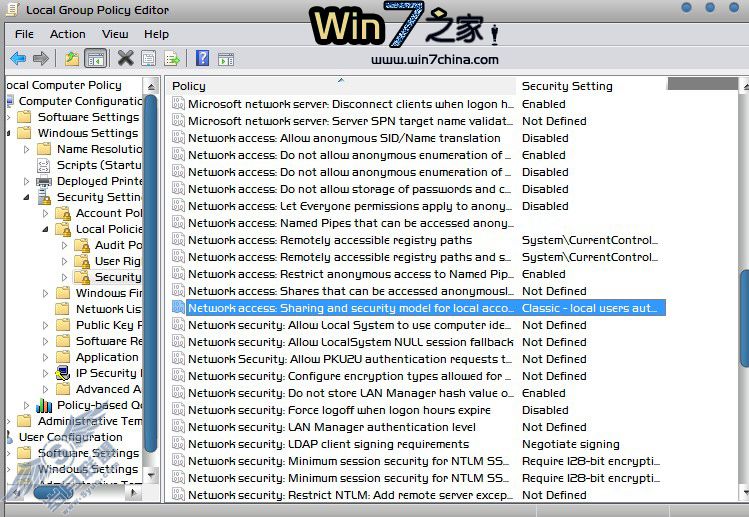Viewport: 749px width, 517px height.
Task: Open the View menu
Action: tap(115, 34)
